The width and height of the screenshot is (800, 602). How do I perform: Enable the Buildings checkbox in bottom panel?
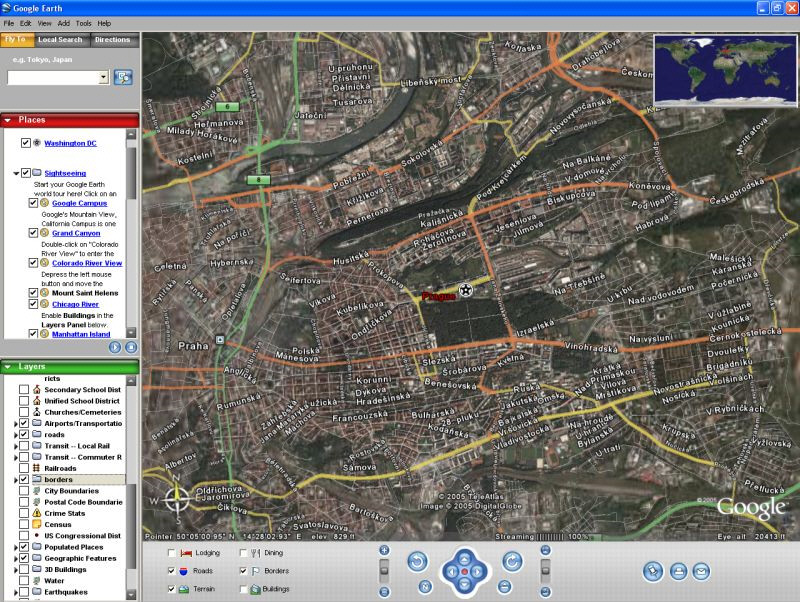[243, 588]
